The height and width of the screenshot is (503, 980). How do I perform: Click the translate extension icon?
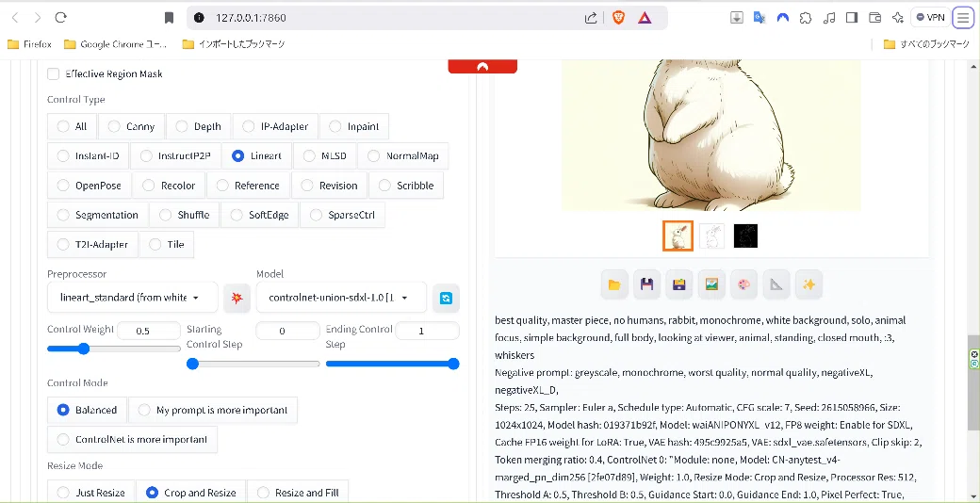pos(759,18)
